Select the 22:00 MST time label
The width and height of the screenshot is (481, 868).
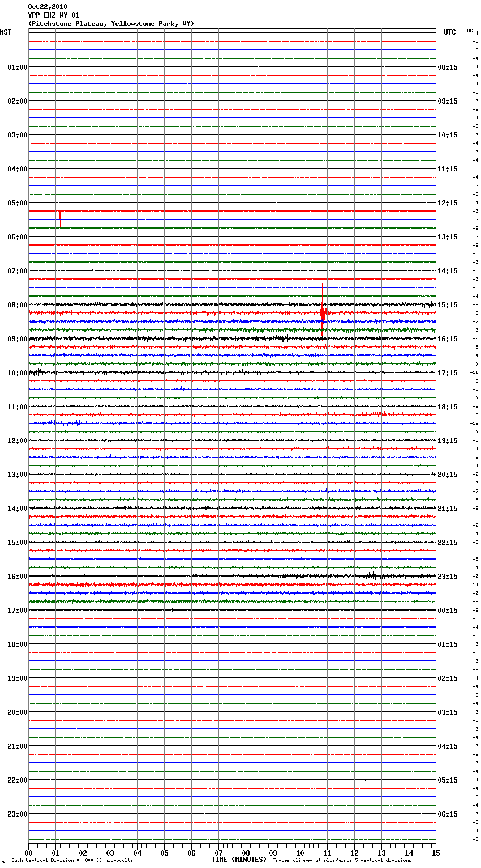pyautogui.click(x=18, y=780)
